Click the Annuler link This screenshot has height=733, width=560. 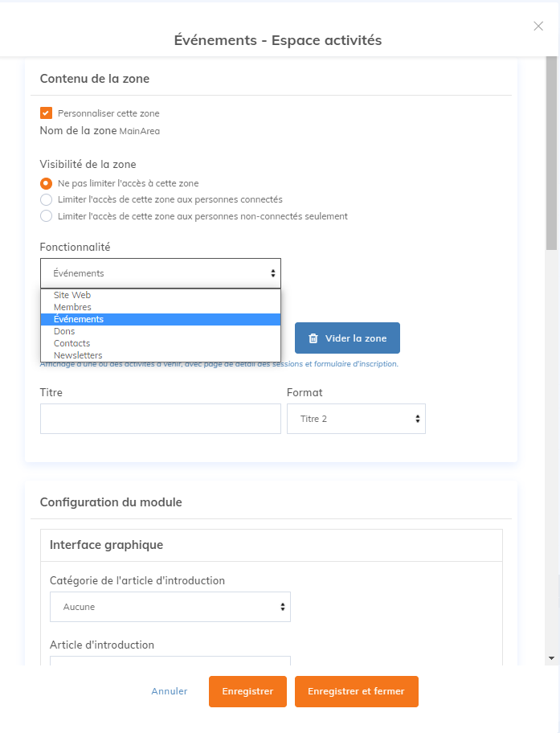tap(170, 691)
